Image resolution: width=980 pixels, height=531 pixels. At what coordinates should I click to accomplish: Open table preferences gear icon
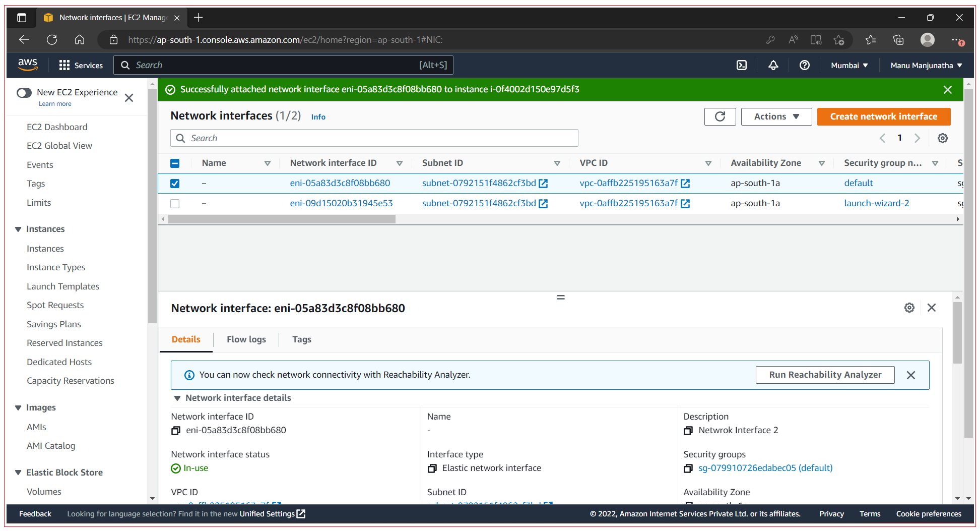[x=943, y=138]
